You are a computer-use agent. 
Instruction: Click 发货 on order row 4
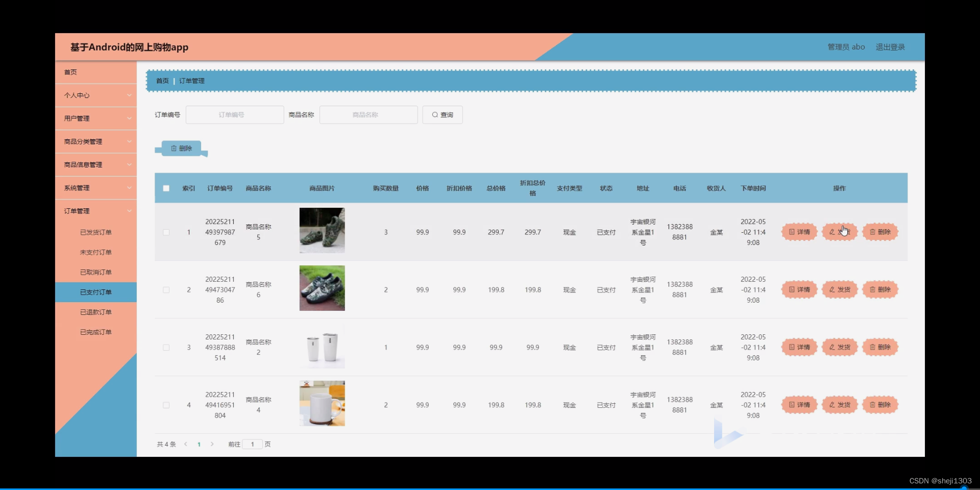click(x=840, y=405)
